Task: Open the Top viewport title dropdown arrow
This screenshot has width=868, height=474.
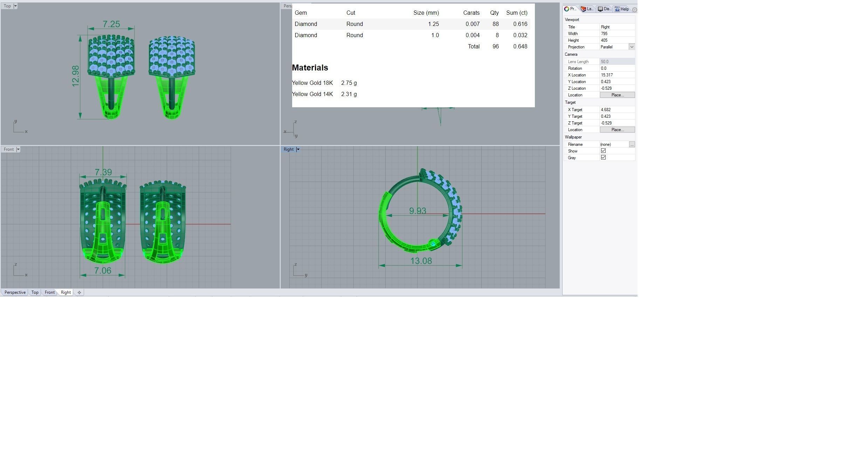Action: coord(15,6)
